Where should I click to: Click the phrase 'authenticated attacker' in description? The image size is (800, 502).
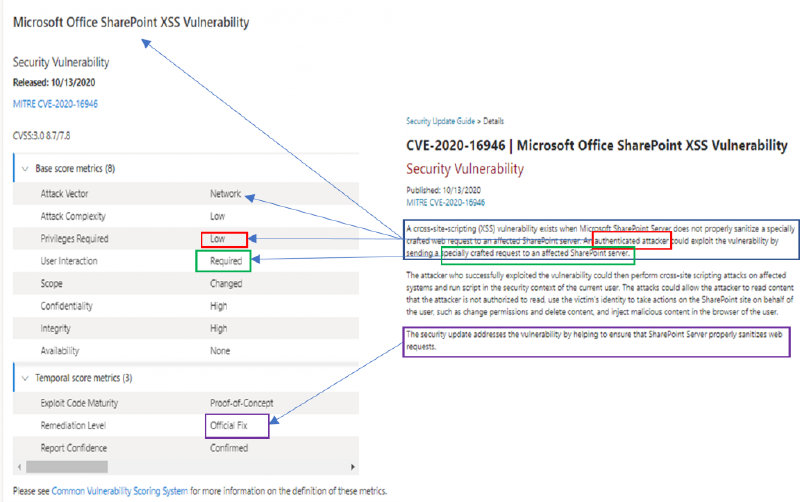pyautogui.click(x=631, y=241)
